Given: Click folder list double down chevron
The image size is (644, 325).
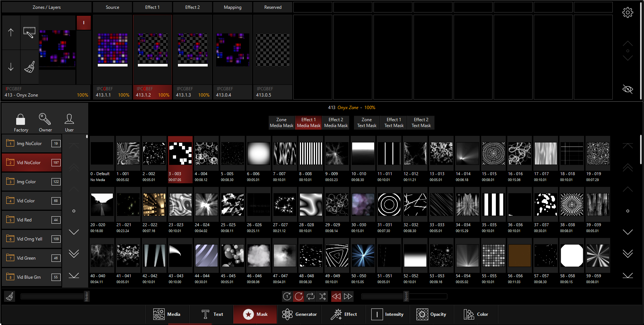Looking at the screenshot, I should (74, 254).
